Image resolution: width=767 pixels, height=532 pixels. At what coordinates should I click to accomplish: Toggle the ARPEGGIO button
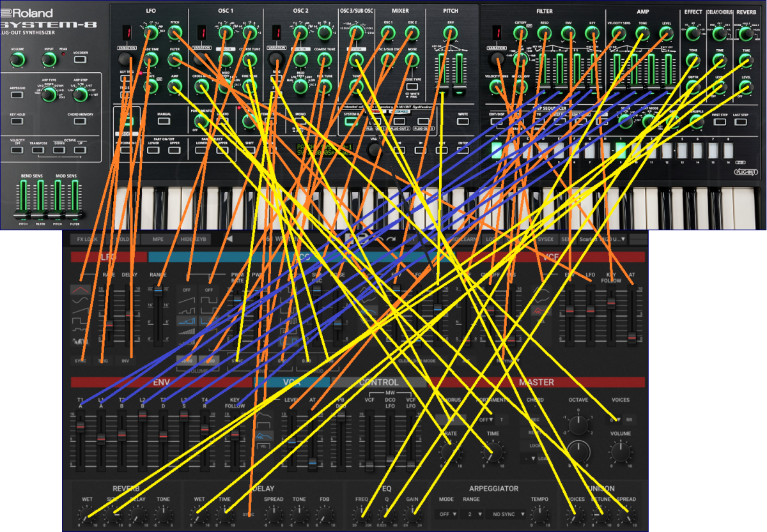tap(17, 95)
